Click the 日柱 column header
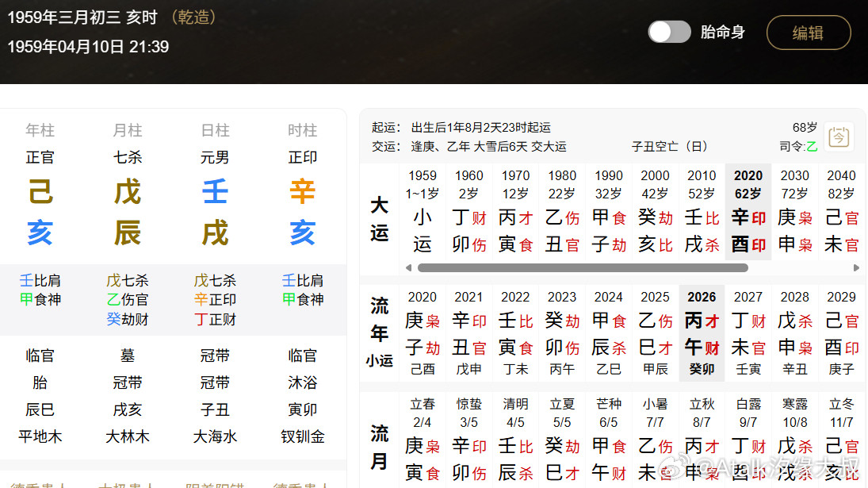868x488 pixels. pos(215,130)
